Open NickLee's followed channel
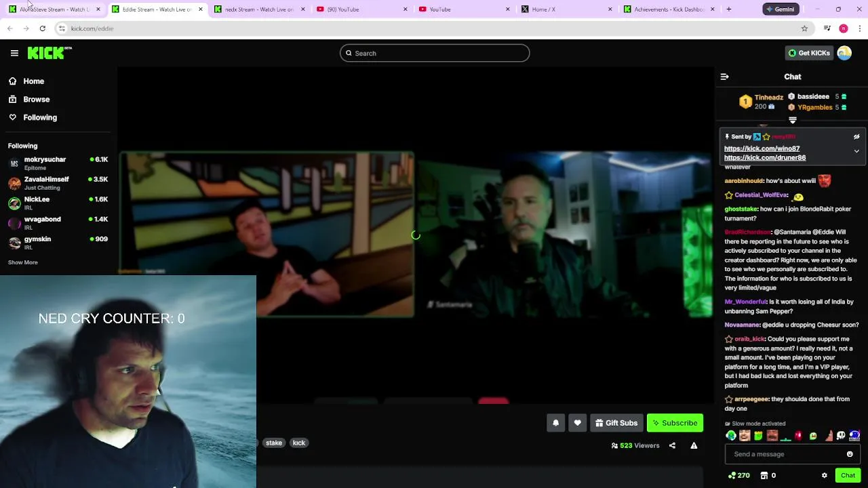This screenshot has height=488, width=868. tap(58, 203)
